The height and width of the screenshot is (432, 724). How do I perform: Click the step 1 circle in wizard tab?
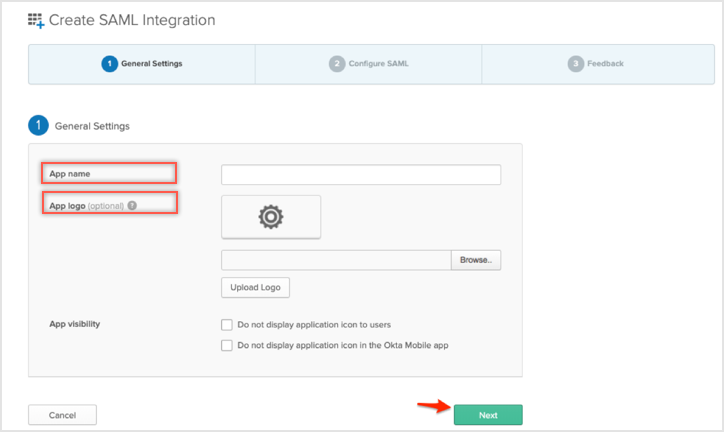[108, 64]
